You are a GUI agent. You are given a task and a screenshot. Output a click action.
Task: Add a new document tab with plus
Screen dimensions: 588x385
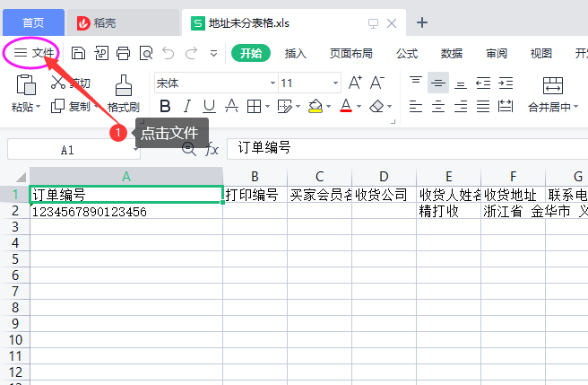pos(422,23)
